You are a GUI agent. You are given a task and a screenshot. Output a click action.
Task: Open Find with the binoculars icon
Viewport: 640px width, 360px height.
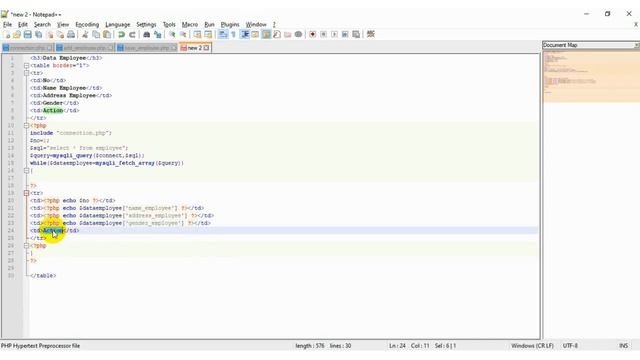(147, 35)
